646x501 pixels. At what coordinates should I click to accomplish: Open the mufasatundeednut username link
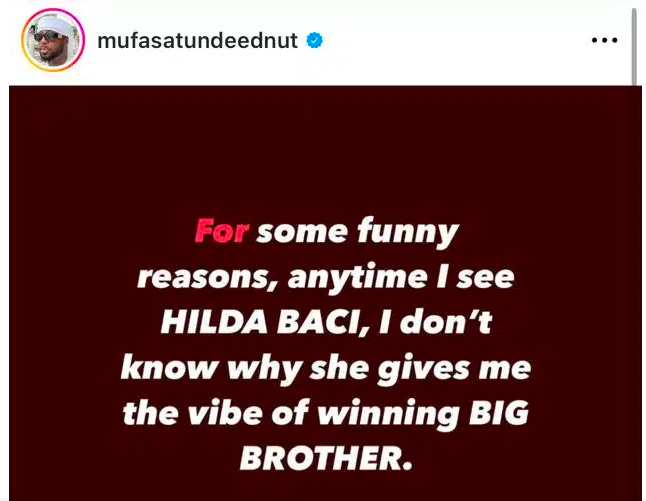[x=197, y=40]
